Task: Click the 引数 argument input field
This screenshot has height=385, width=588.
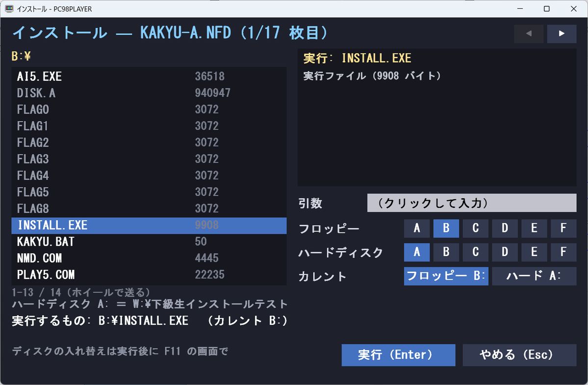Action: [472, 203]
